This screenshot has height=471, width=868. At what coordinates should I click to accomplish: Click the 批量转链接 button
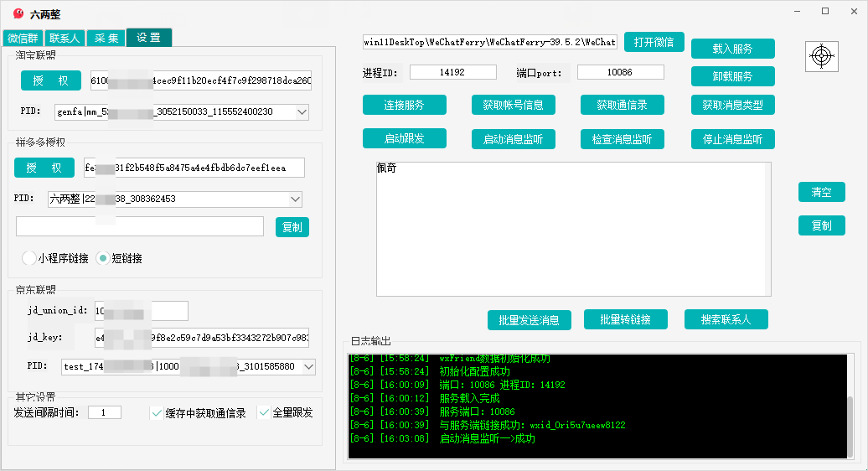click(626, 319)
